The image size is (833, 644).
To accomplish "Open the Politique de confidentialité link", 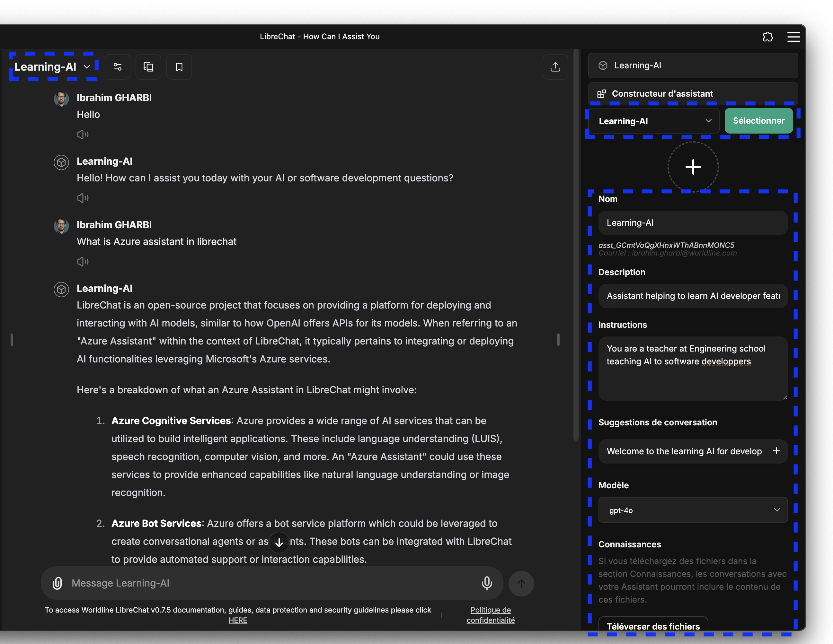I will [491, 615].
